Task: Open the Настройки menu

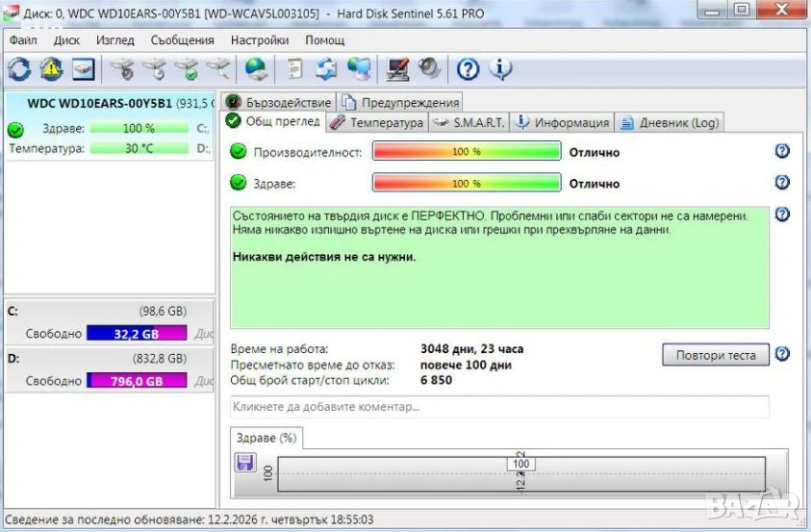Action: click(259, 40)
